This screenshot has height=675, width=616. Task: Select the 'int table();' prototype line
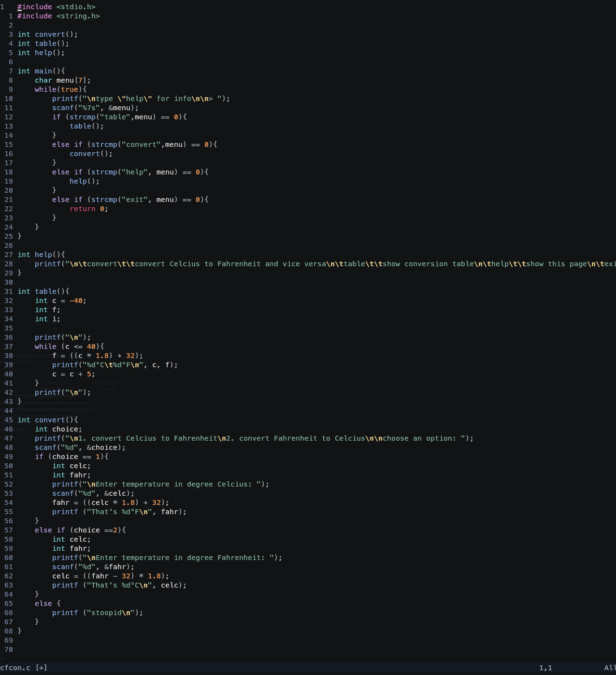coord(43,43)
